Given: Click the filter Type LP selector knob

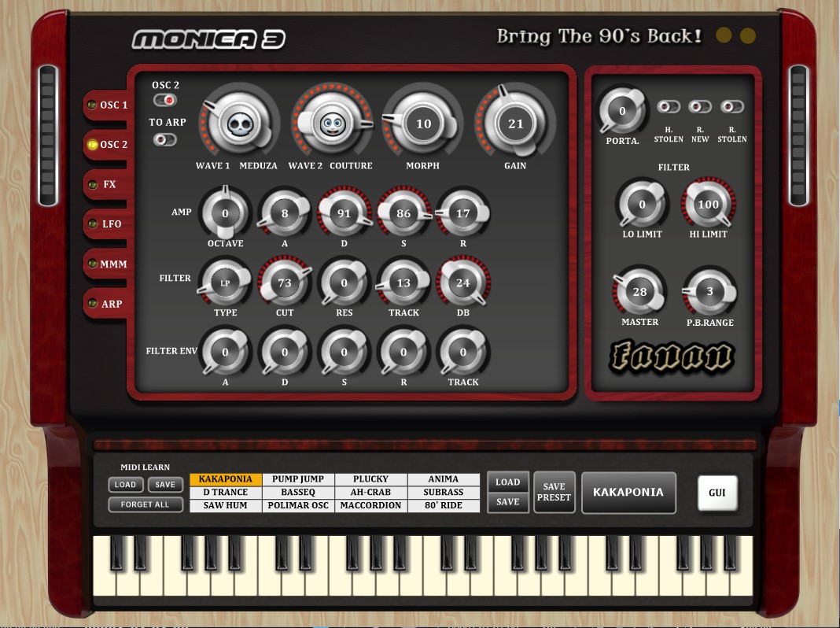Looking at the screenshot, I should [x=225, y=283].
